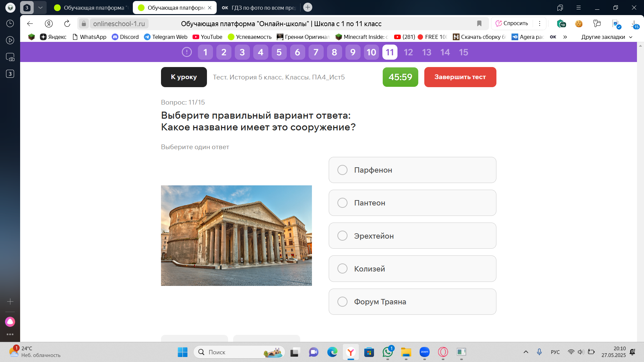
Task: Open the Telegram Web bookmark
Action: 166,37
